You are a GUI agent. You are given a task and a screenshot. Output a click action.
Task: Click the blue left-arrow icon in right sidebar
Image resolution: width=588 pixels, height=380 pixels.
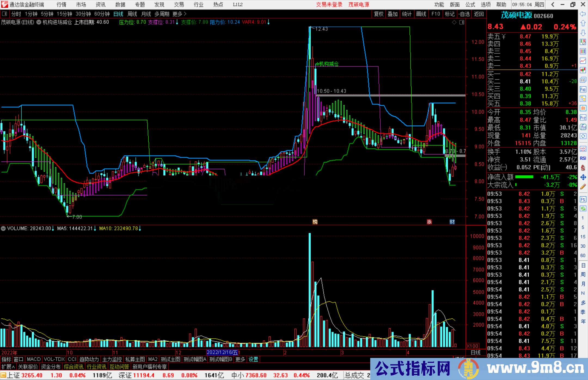(x=583, y=14)
